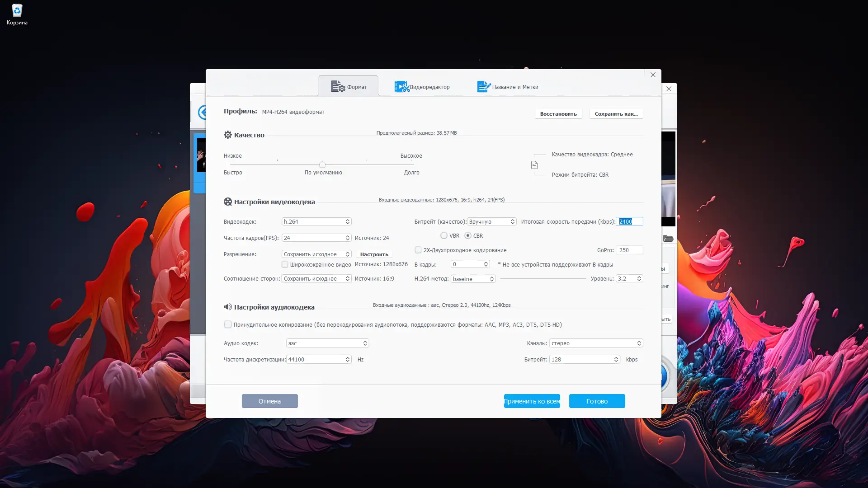Click the gear icon beside Качество heading
The image size is (868, 488).
coord(228,135)
